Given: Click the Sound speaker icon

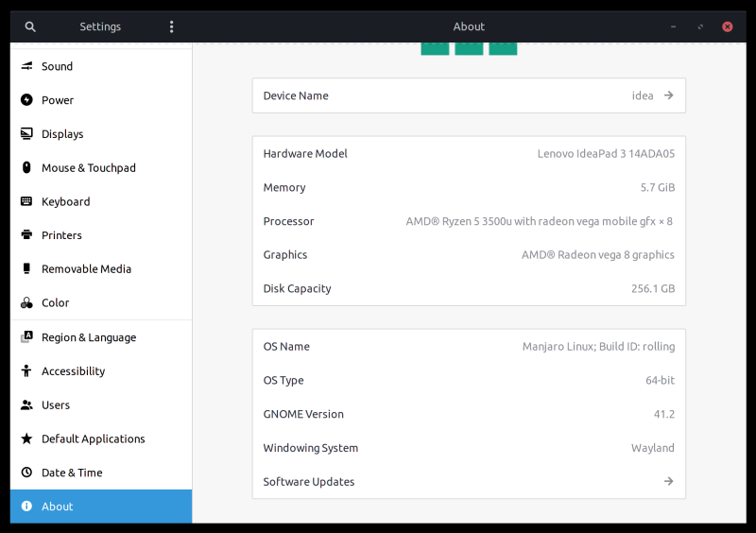Looking at the screenshot, I should [26, 66].
